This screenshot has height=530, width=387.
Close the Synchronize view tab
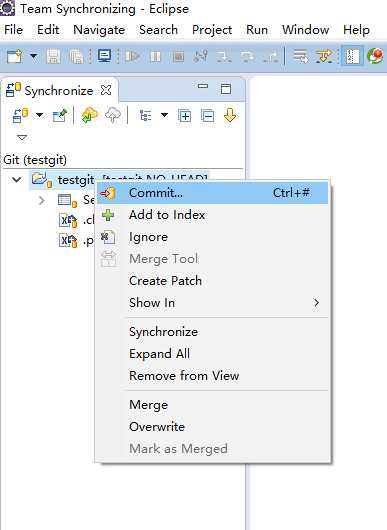point(106,90)
